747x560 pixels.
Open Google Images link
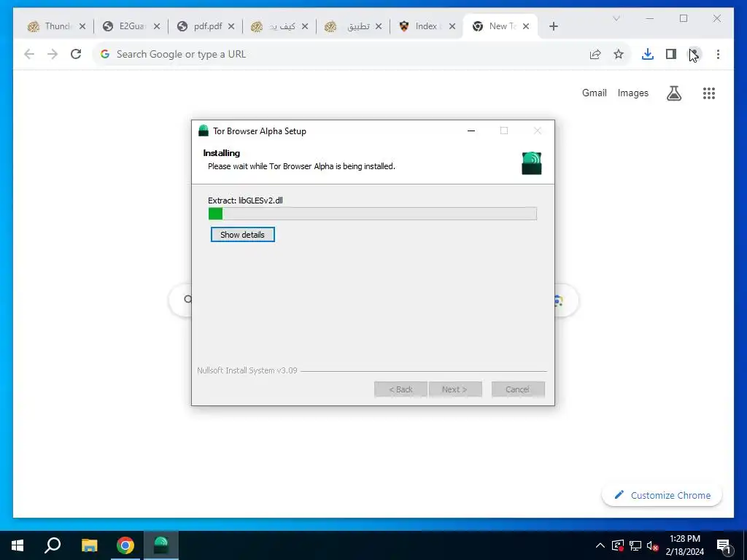[632, 93]
